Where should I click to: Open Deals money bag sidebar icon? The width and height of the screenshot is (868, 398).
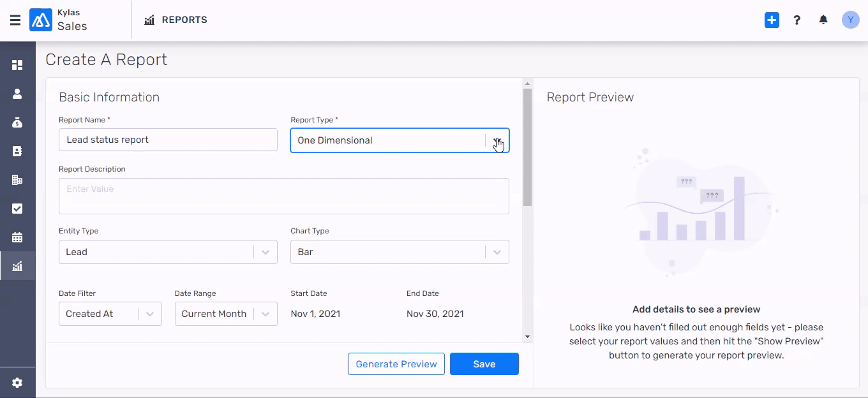17,122
